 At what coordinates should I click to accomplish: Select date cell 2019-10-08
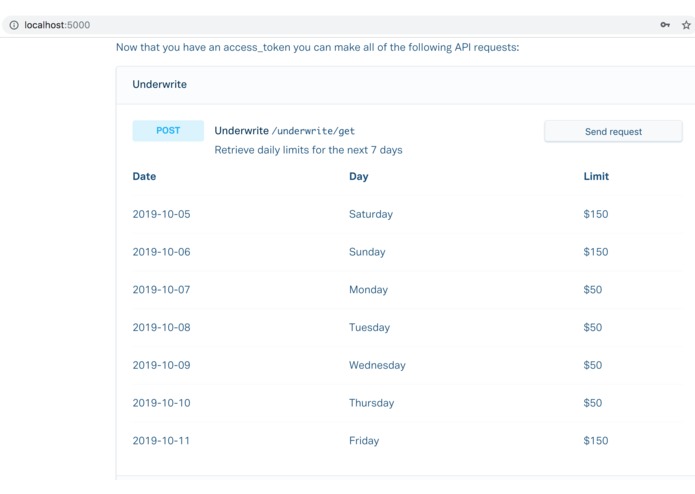161,327
